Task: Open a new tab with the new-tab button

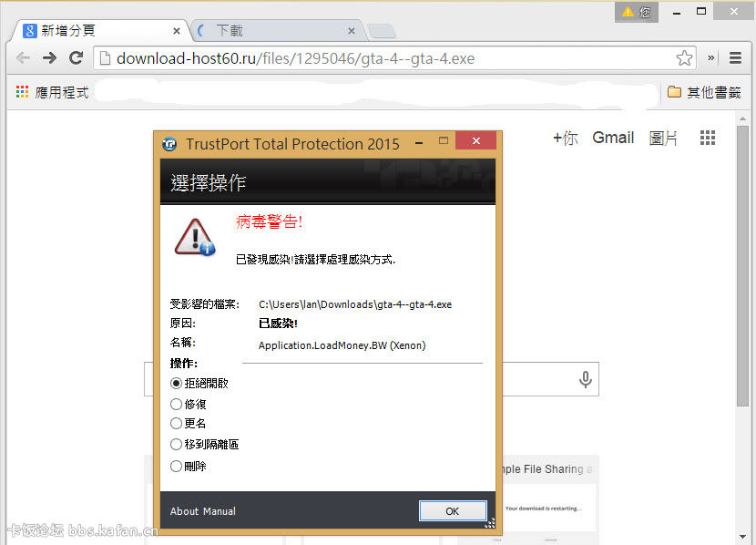Action: (382, 31)
